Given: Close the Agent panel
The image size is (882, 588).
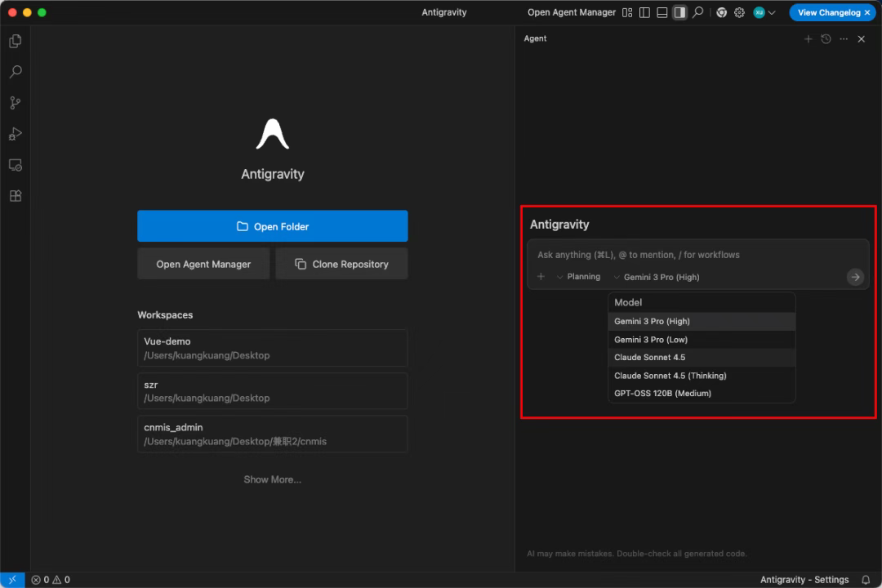Looking at the screenshot, I should [862, 39].
